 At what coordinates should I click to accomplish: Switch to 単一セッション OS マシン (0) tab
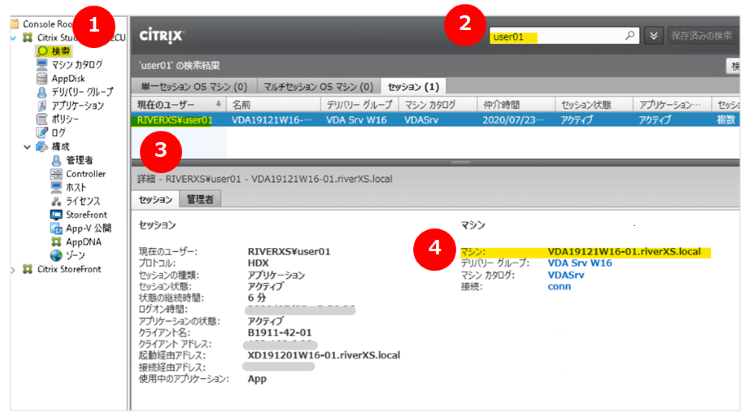pos(194,87)
